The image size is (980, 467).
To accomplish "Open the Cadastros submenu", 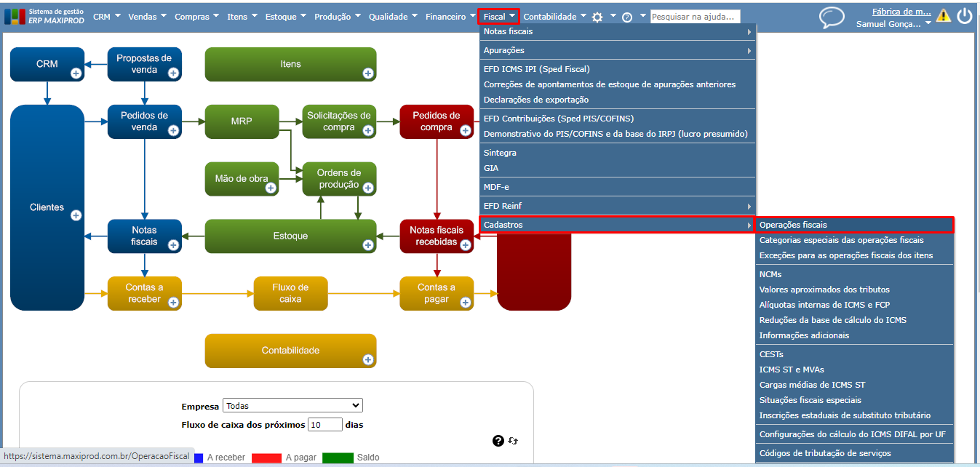I will click(618, 225).
